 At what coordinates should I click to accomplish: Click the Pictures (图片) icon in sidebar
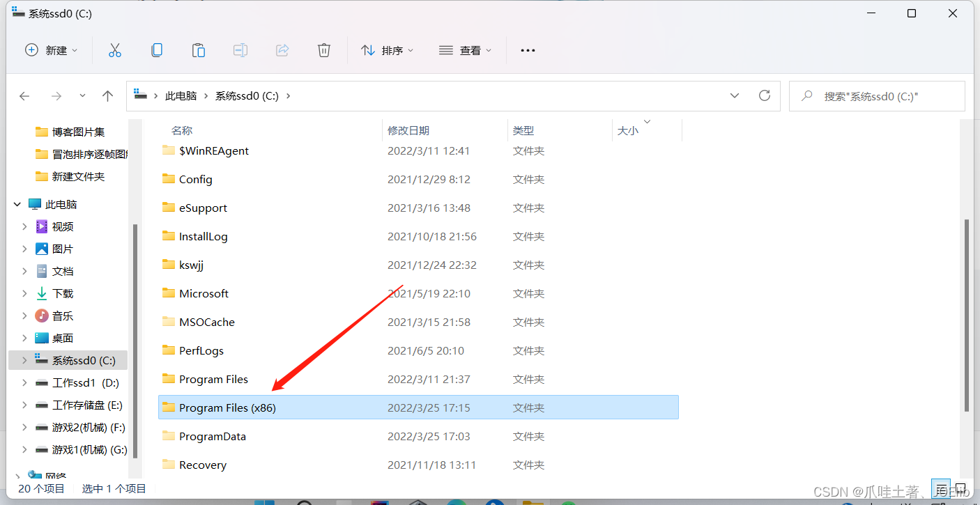42,249
